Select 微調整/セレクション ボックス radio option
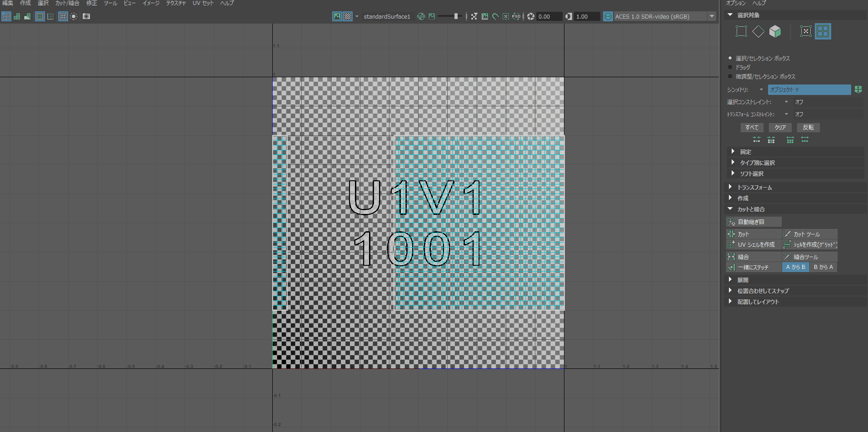This screenshot has height=432, width=868. point(731,76)
